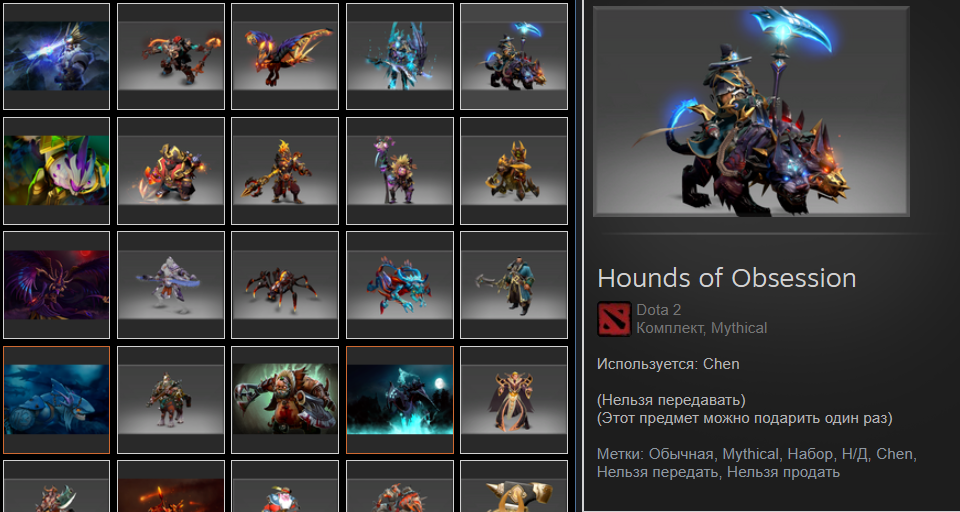Select the witch doctor with purple staff item

(400, 171)
